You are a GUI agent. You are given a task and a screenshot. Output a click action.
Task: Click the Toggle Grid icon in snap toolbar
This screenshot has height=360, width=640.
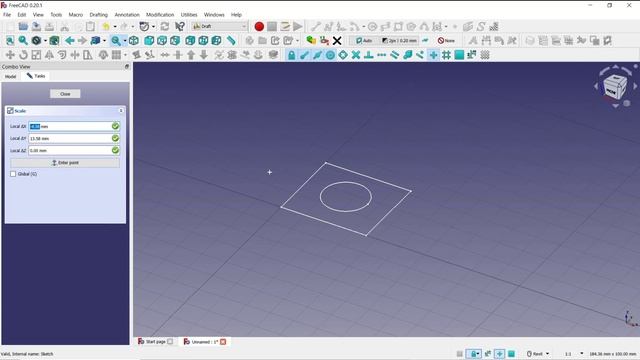point(485,55)
